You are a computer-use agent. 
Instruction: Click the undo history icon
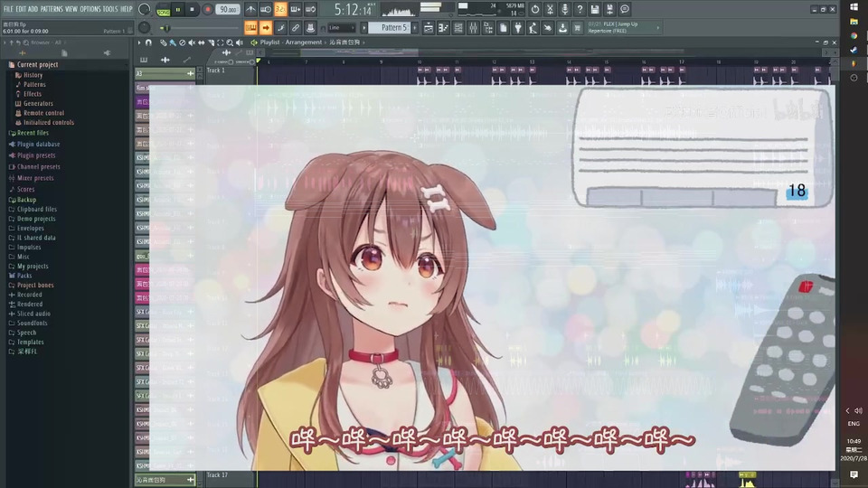(x=535, y=9)
